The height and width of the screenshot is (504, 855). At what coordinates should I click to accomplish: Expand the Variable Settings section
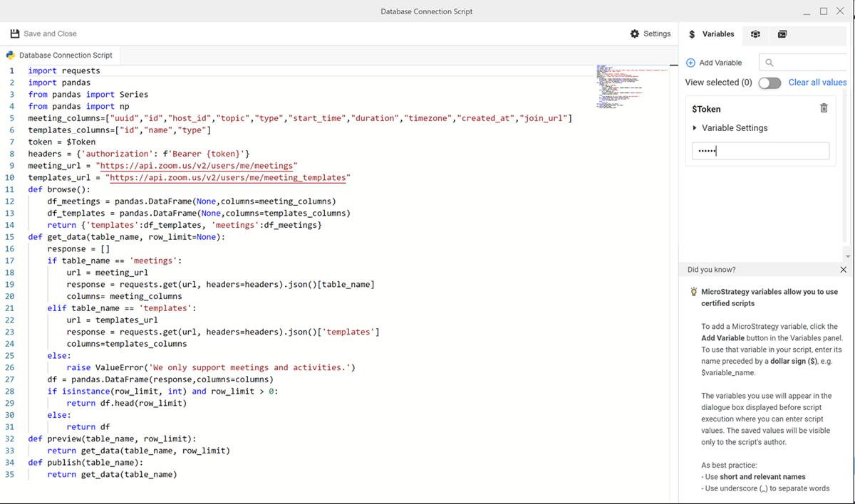pyautogui.click(x=695, y=128)
